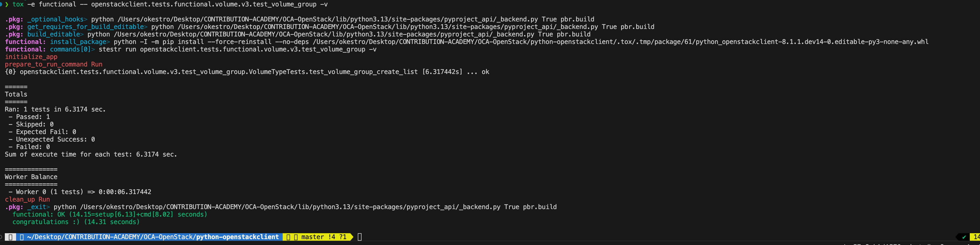Screen dimensions: 980x245
Task: Click the "tox" command word on first line
Action: 18,4
